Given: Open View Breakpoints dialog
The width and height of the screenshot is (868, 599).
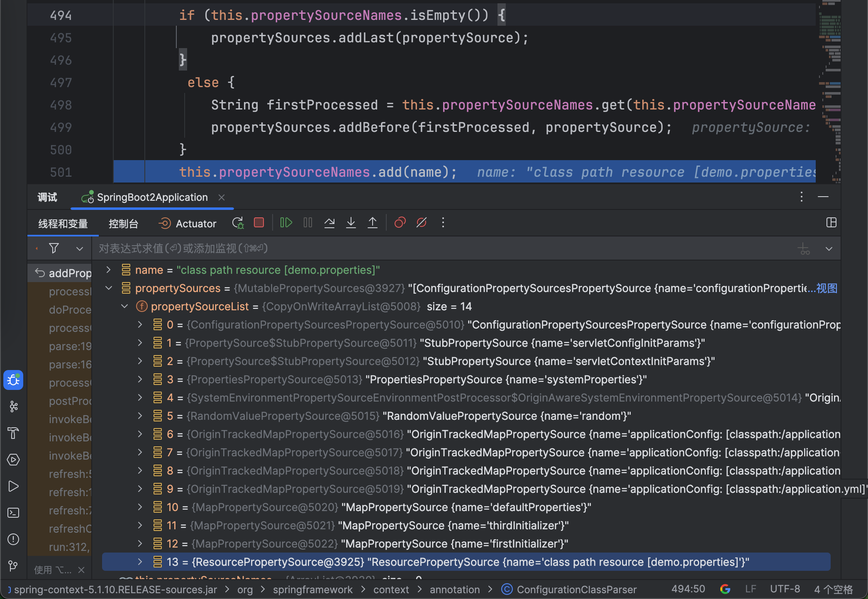Looking at the screenshot, I should [400, 223].
